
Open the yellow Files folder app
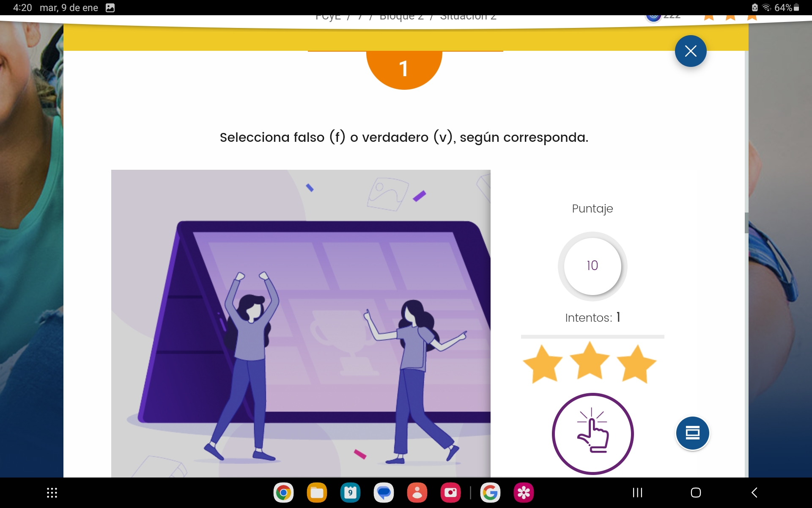click(x=317, y=493)
